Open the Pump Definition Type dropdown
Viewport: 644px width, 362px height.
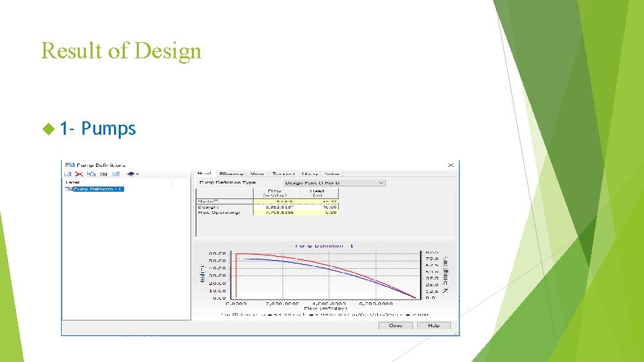[x=334, y=182]
